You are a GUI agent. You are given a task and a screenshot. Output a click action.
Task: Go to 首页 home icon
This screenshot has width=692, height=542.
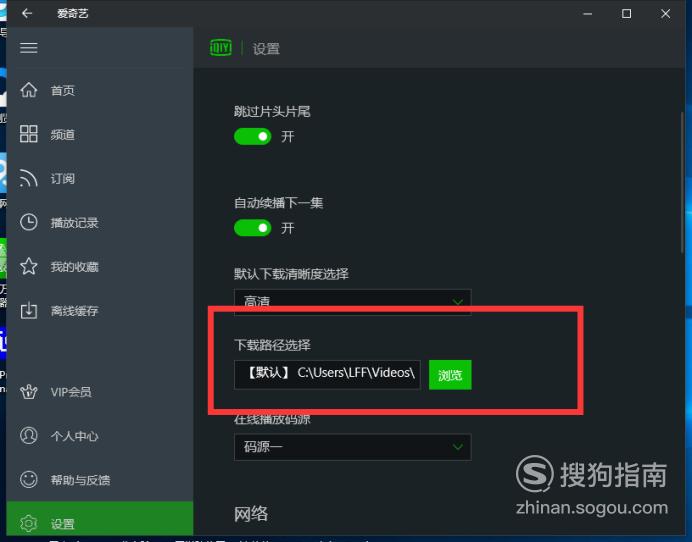[x=29, y=90]
